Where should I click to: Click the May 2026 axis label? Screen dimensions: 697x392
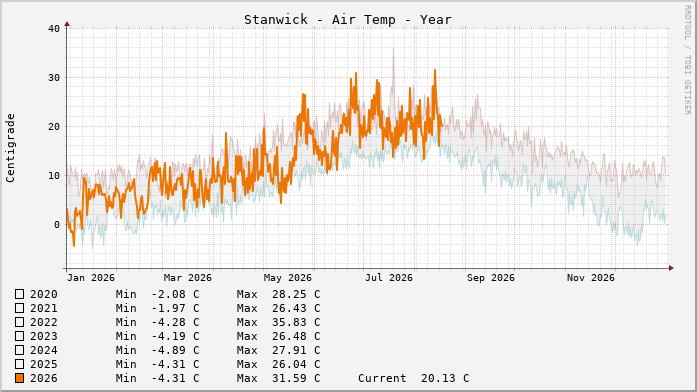[x=288, y=278]
